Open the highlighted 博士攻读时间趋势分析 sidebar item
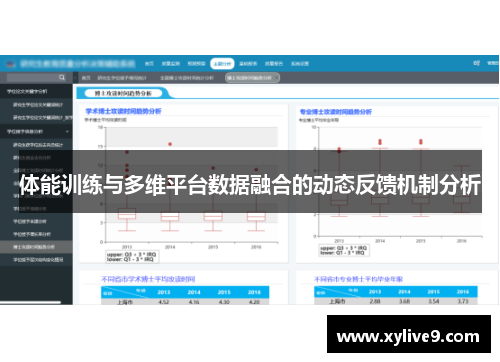The width and height of the screenshot is (500, 362). (36, 247)
